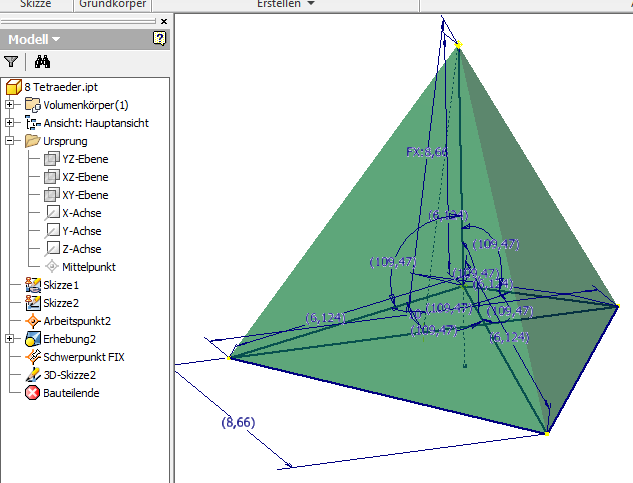Select XY-Ebene in the tree
Image resolution: width=633 pixels, height=483 pixels.
click(85, 195)
